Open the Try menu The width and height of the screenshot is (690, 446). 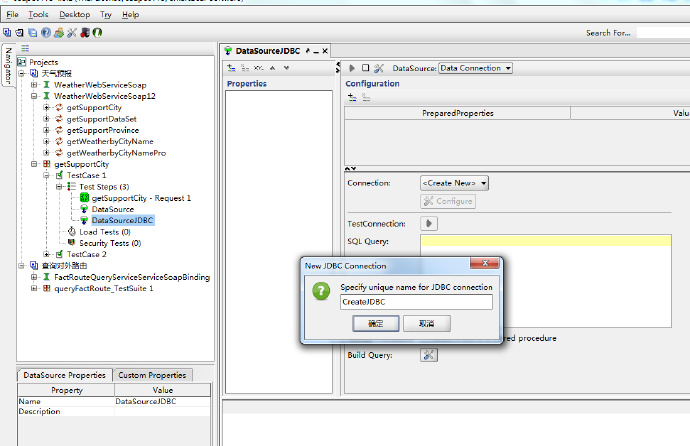point(106,15)
